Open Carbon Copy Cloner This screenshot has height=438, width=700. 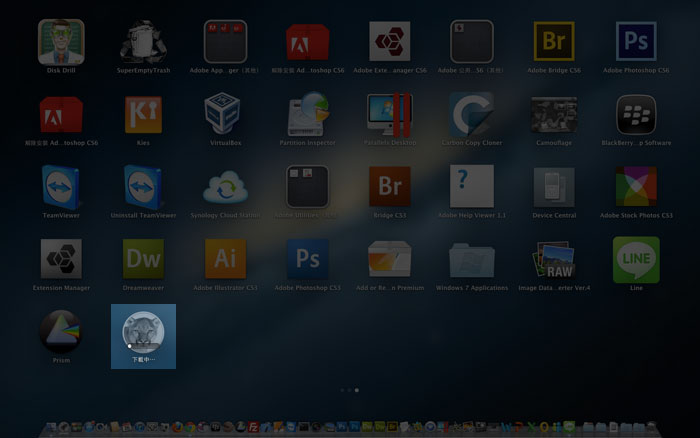tap(472, 115)
